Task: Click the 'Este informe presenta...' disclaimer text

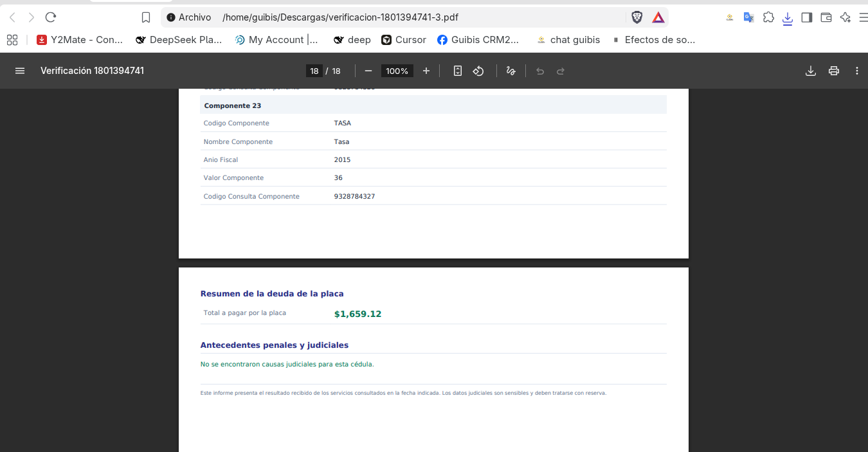Action: coord(403,393)
